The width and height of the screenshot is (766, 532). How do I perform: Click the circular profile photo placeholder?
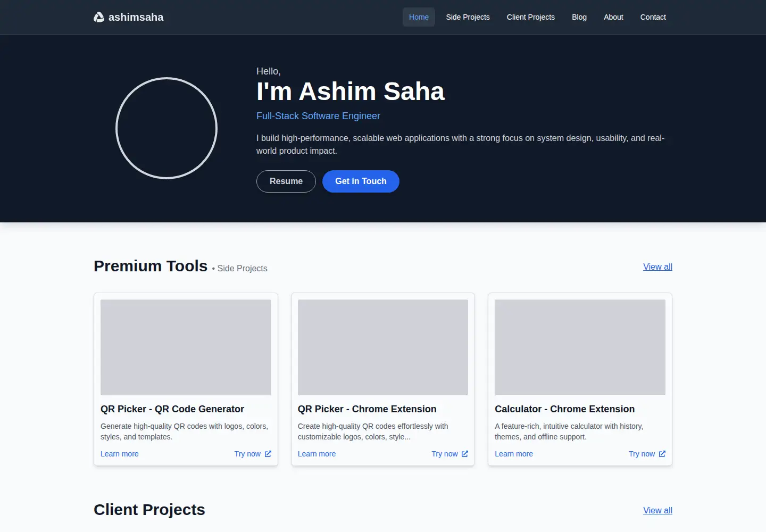166,128
